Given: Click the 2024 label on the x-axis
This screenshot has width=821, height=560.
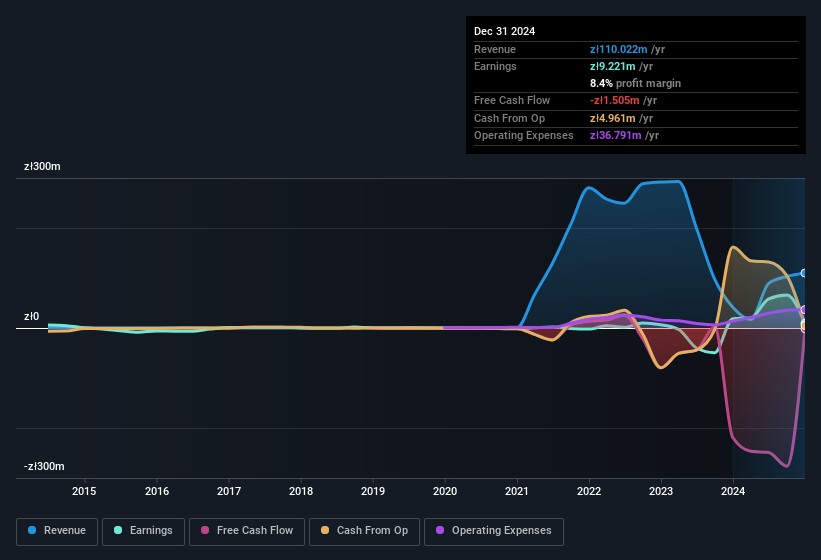Looking at the screenshot, I should coord(733,491).
